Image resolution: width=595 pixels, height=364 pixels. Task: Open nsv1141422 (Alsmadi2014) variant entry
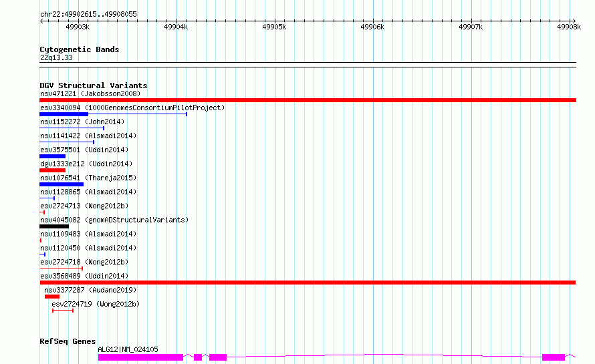pos(88,136)
